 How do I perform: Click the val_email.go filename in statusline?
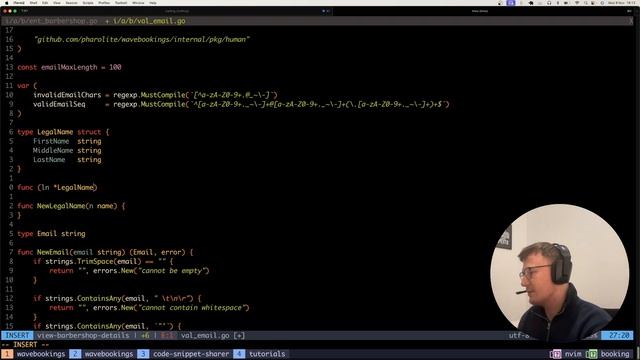205,336
